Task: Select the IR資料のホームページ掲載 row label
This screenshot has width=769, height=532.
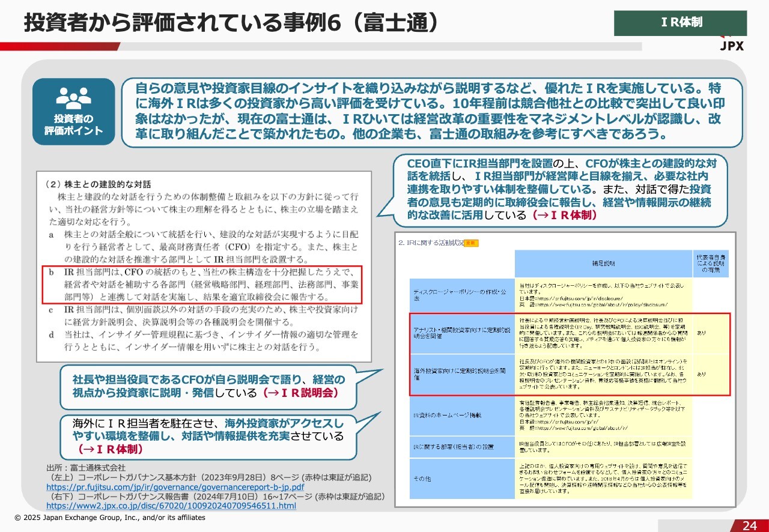Action: pos(461,415)
